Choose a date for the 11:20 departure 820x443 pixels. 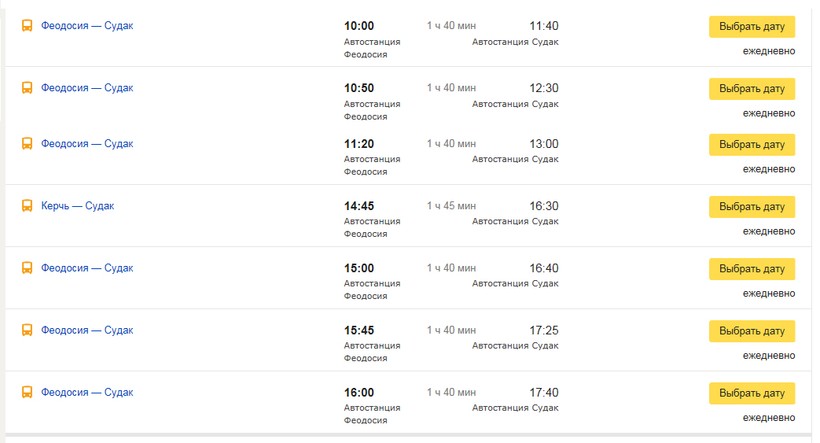752,145
